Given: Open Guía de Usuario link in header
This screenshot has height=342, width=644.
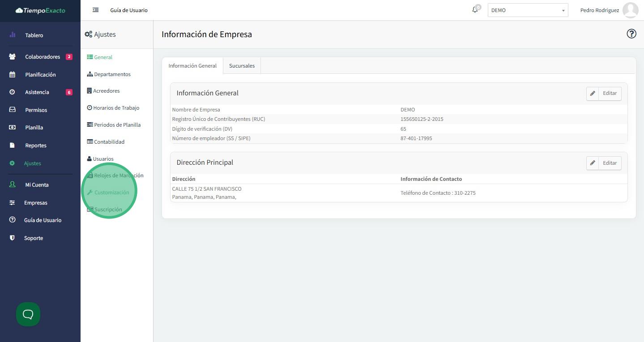Looking at the screenshot, I should click(x=129, y=10).
